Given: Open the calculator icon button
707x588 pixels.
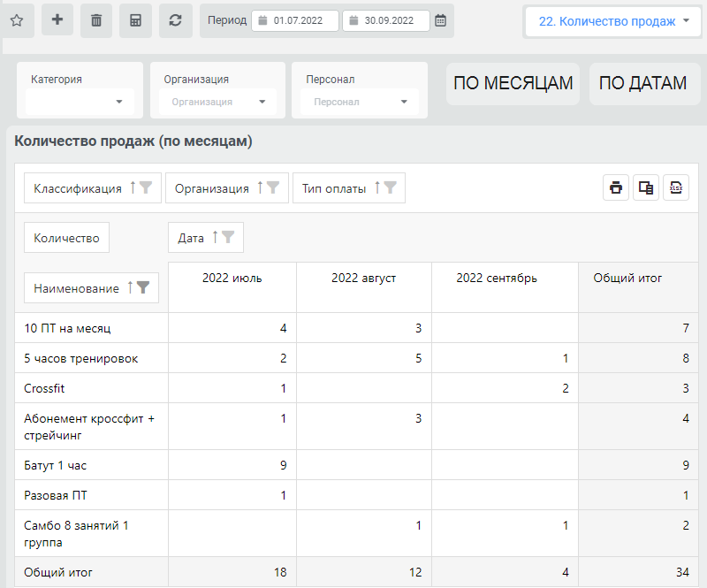Looking at the screenshot, I should click(135, 20).
